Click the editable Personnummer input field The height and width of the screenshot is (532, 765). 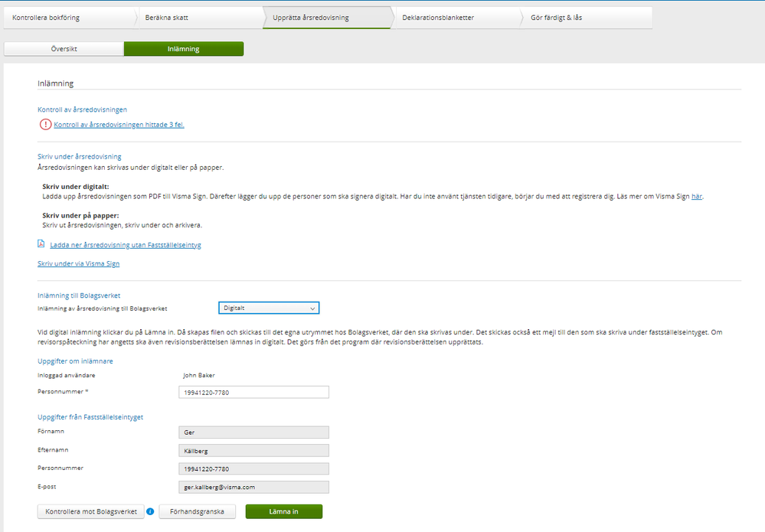click(253, 392)
